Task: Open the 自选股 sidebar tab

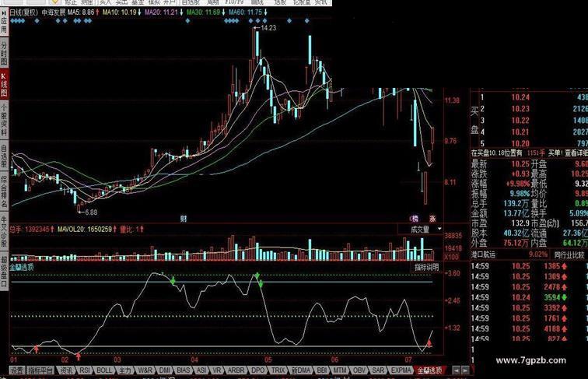Action: 4,156
